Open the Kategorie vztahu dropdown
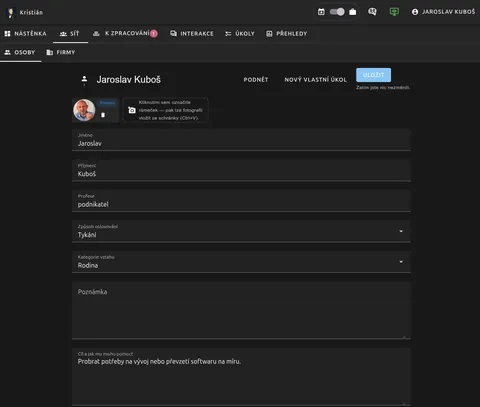Screen dimensions: 480x407 [x=241, y=262]
